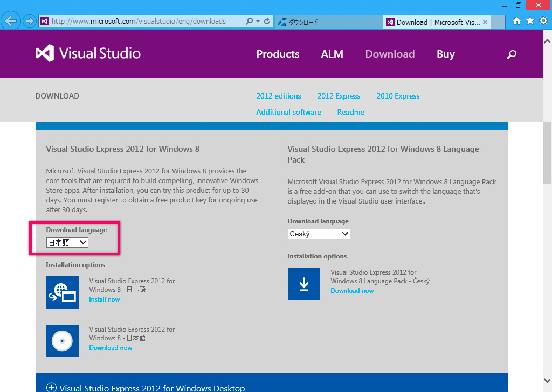The image size is (552, 392).
Task: Open the address bar autocomplete dropdown arrow
Action: [258, 21]
